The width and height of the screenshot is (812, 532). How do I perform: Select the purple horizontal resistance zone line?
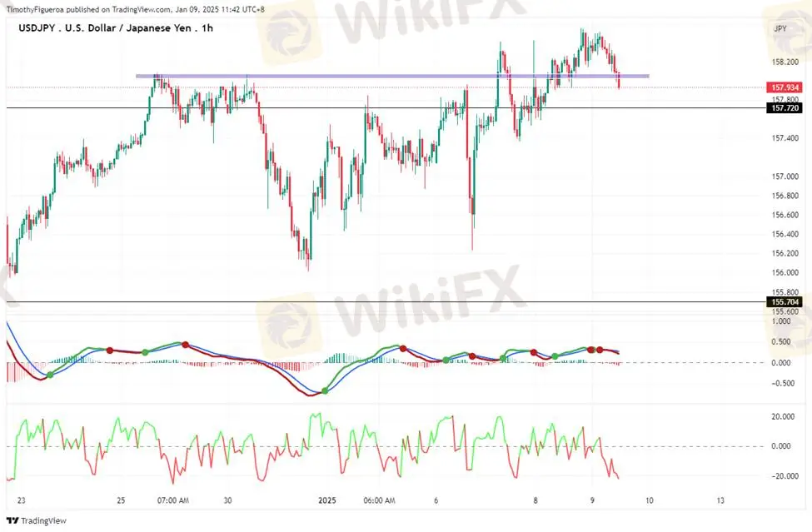(x=392, y=76)
